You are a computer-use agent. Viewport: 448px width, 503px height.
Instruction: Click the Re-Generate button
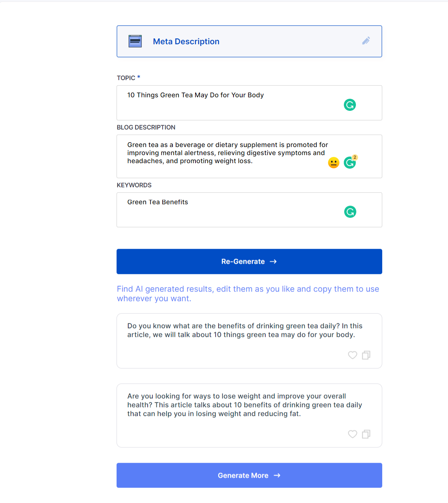(249, 262)
